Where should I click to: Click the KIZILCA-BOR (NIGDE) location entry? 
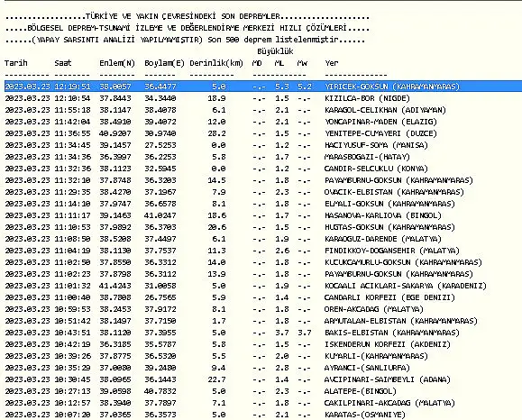367,98
